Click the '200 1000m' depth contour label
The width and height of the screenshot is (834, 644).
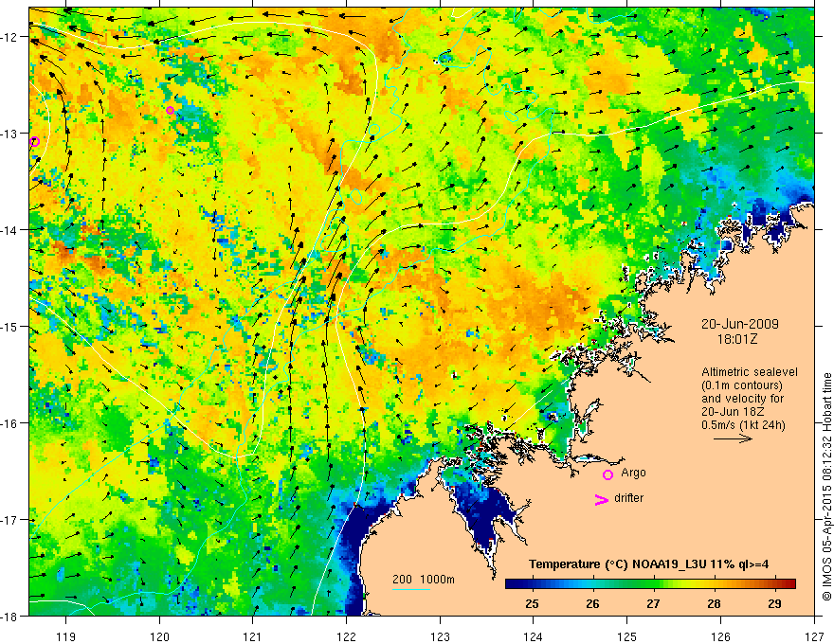click(x=424, y=580)
